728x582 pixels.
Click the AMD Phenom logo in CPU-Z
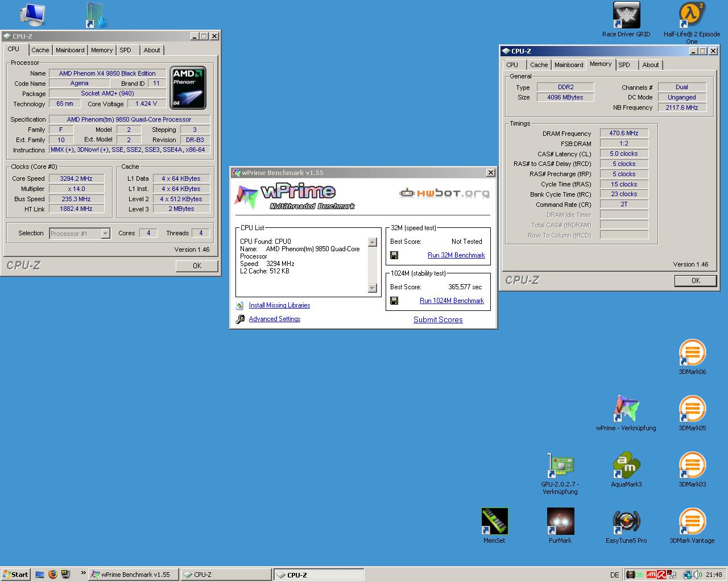tap(188, 88)
